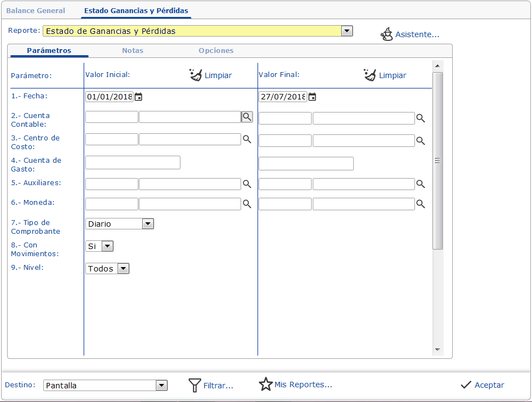Screen dimensions: 532x402
Task: Search initial Auxiliares with magnifier icon
Action: (247, 184)
